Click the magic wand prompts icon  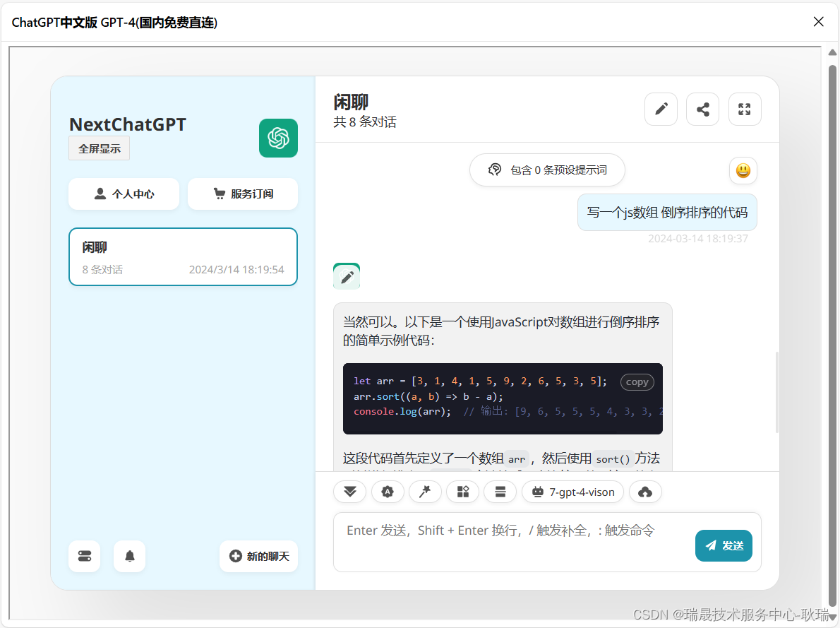[425, 492]
